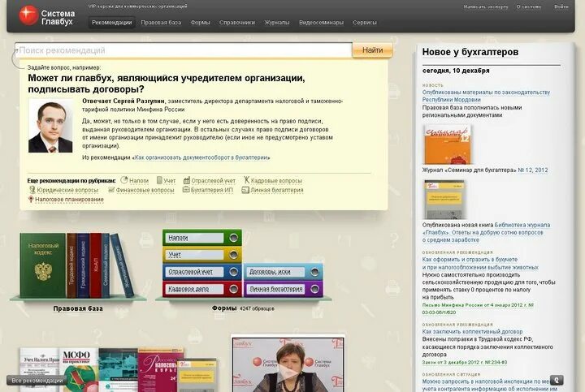Screen dimensions: 585x392
Task: Play the video seminar
Action: click(x=288, y=373)
